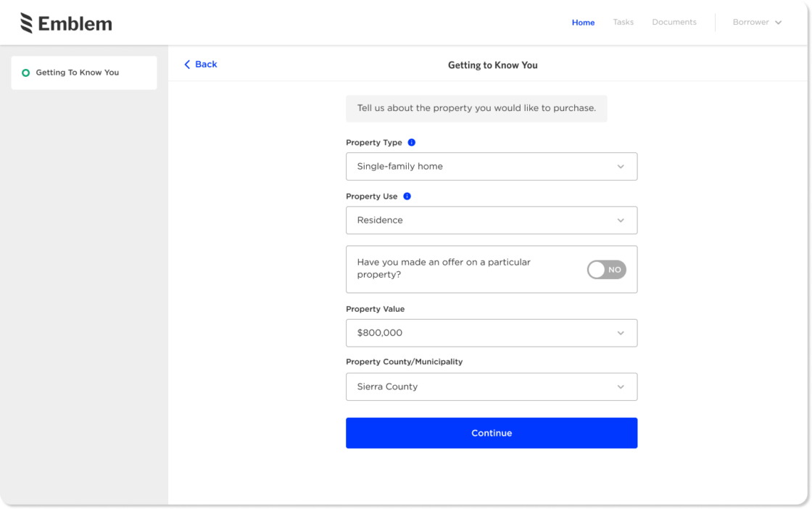This screenshot has width=812, height=509.
Task: Click the Sierra County dropdown chevron
Action: (x=621, y=386)
